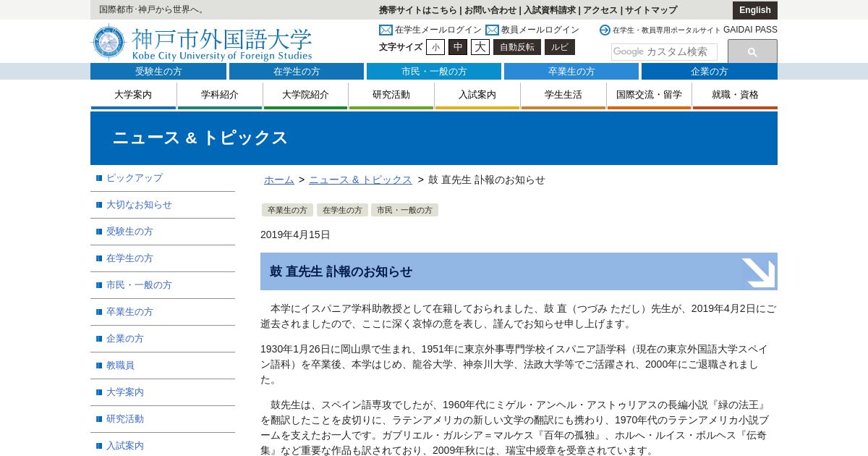Toggle ruby text (ルビ)

(x=560, y=47)
